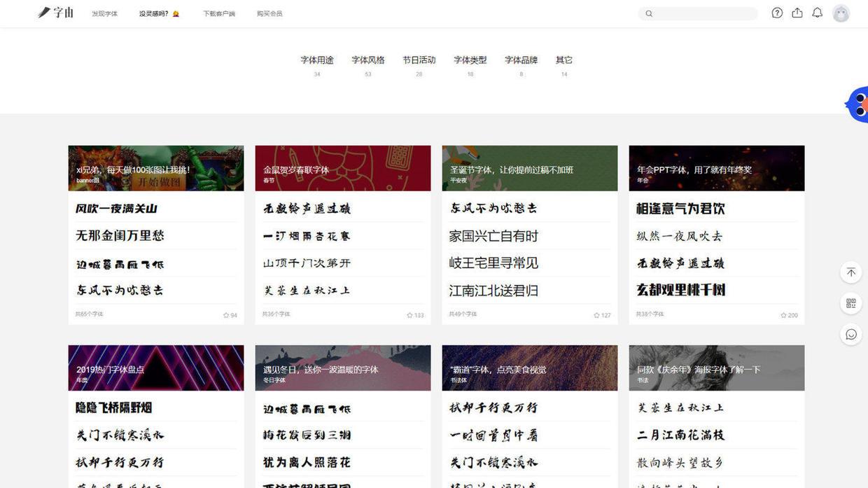This screenshot has height=488, width=868.
Task: Show the QR code icon on sidebar
Action: click(x=851, y=303)
